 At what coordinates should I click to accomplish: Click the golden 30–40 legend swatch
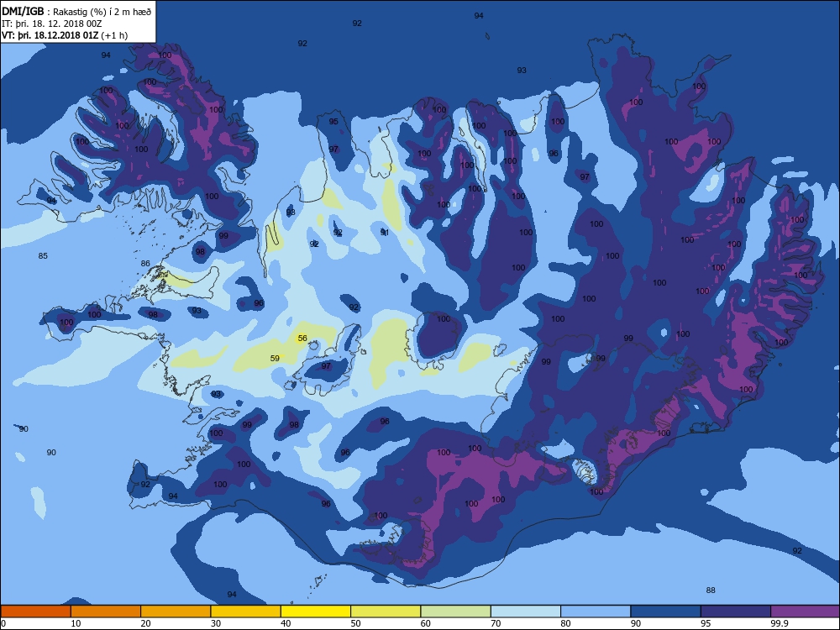coord(246,612)
